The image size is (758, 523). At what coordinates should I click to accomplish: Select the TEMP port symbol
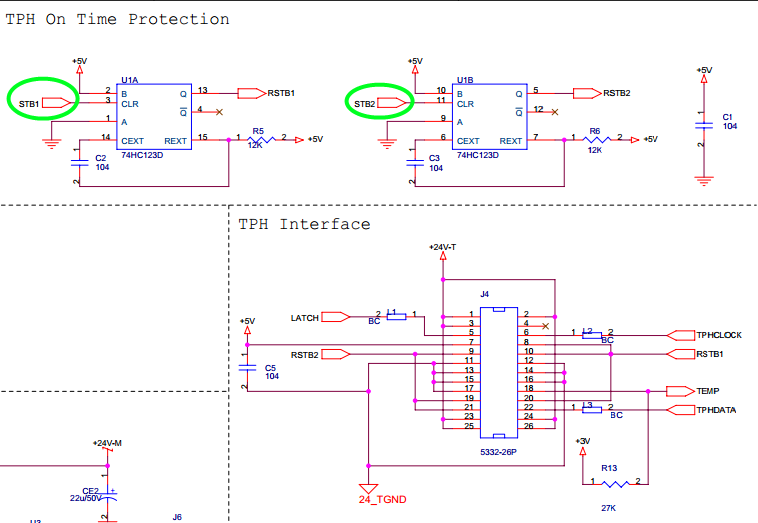(x=680, y=391)
